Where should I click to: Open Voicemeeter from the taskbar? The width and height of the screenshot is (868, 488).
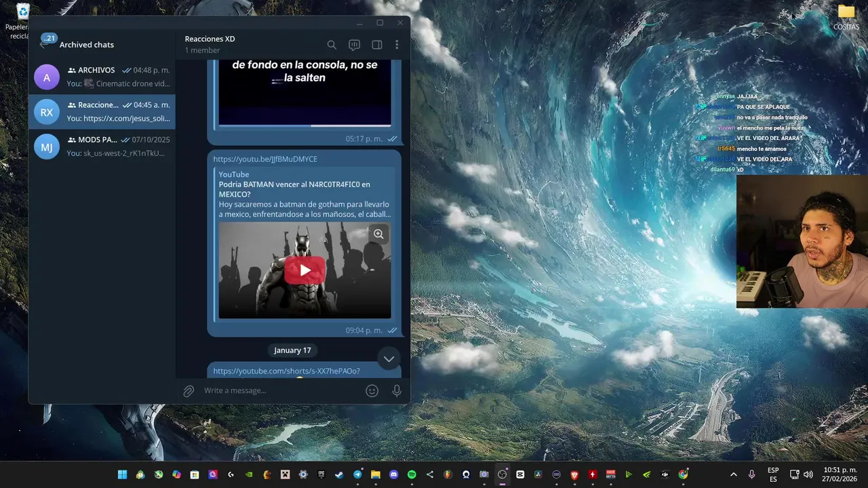click(610, 474)
